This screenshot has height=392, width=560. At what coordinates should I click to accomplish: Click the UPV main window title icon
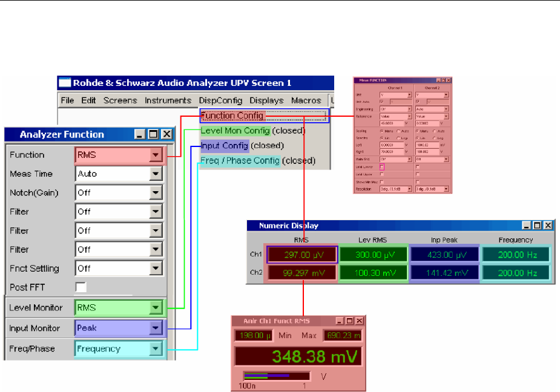65,82
